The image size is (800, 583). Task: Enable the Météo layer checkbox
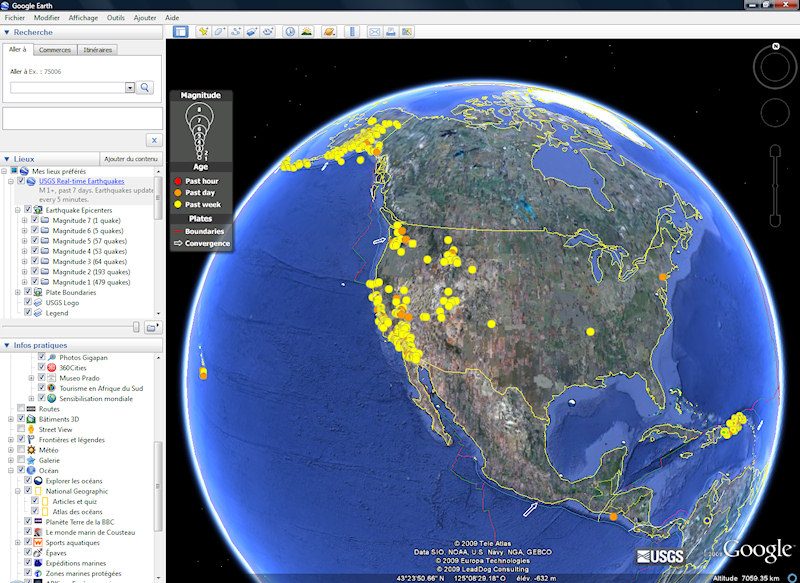click(21, 450)
